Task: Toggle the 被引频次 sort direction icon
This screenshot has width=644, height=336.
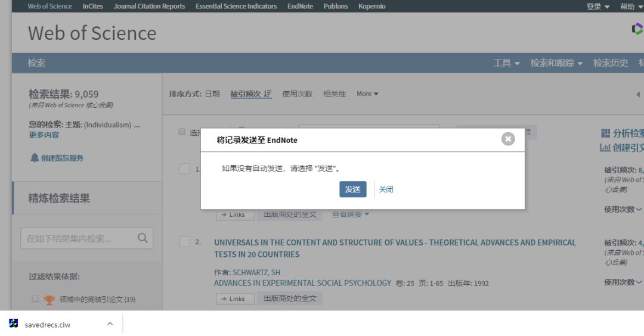Action: (x=267, y=94)
